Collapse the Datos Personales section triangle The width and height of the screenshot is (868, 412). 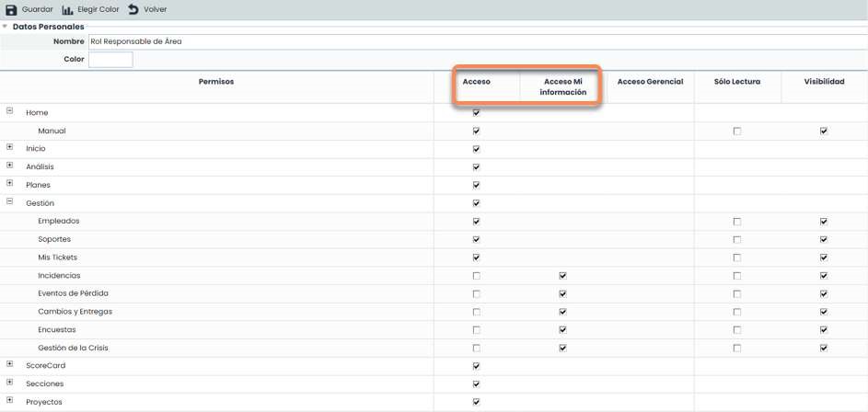click(5, 27)
